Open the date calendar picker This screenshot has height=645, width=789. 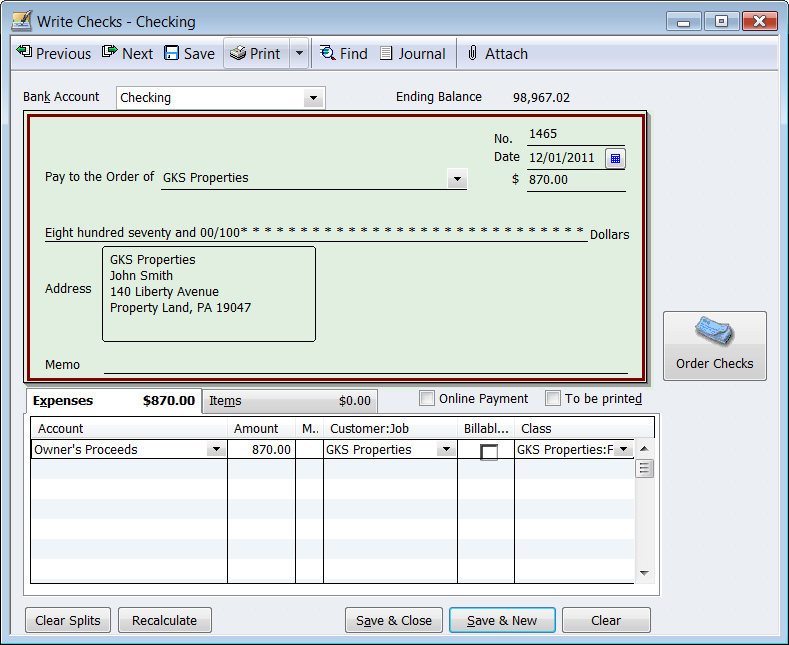615,158
